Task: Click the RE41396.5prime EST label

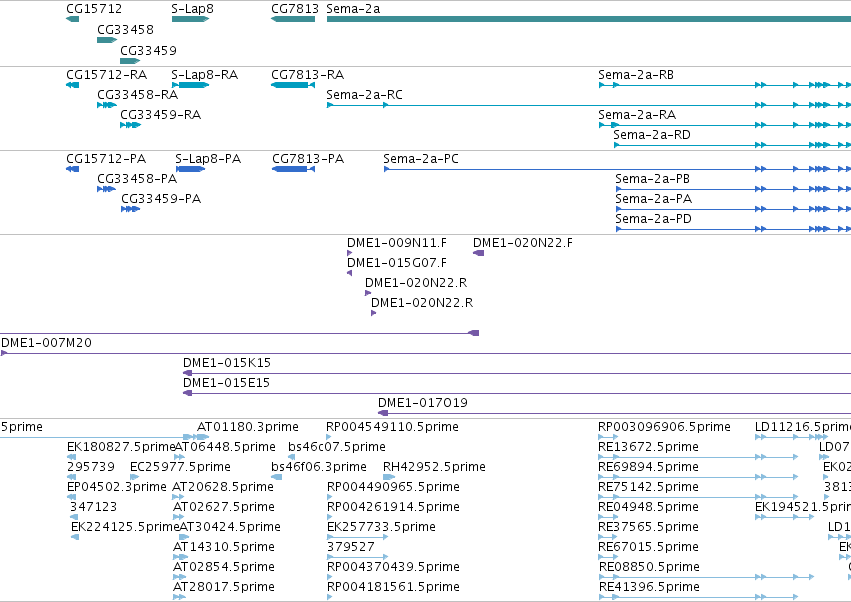Action: click(650, 587)
